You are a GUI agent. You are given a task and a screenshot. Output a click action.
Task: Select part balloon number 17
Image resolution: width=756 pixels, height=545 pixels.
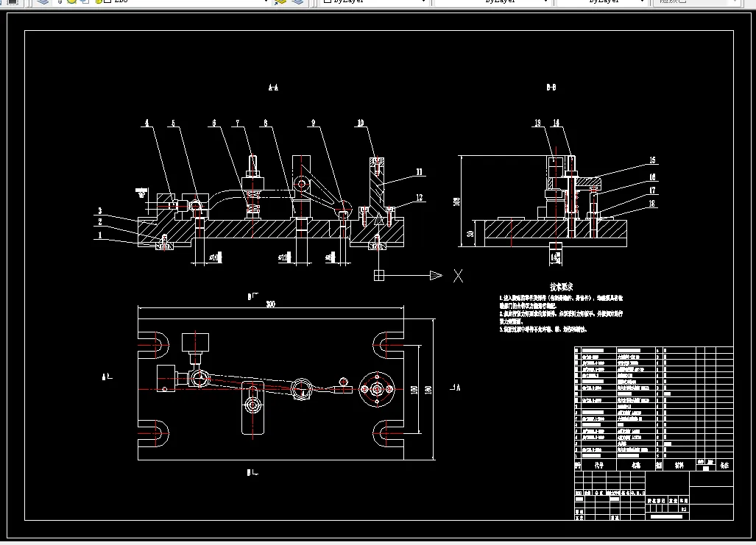(652, 190)
